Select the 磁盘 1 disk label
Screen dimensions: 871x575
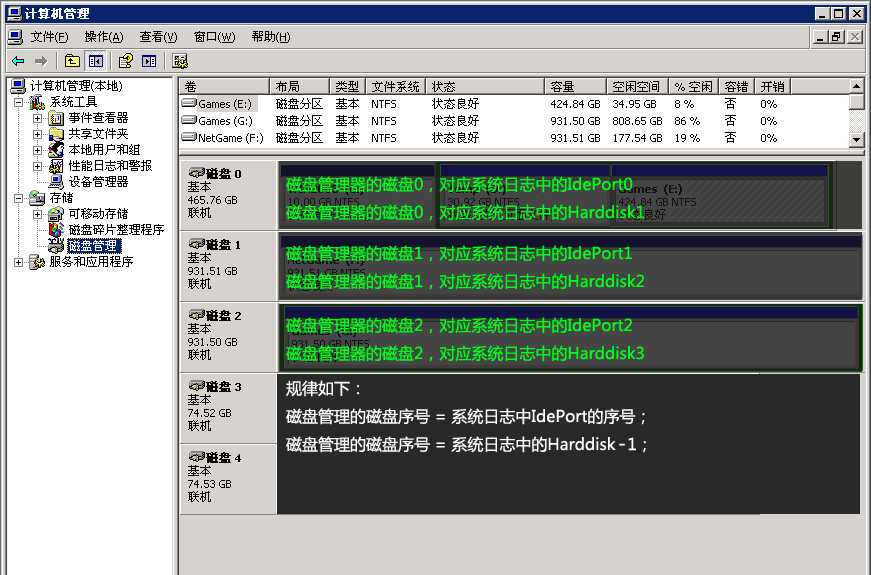pyautogui.click(x=228, y=266)
